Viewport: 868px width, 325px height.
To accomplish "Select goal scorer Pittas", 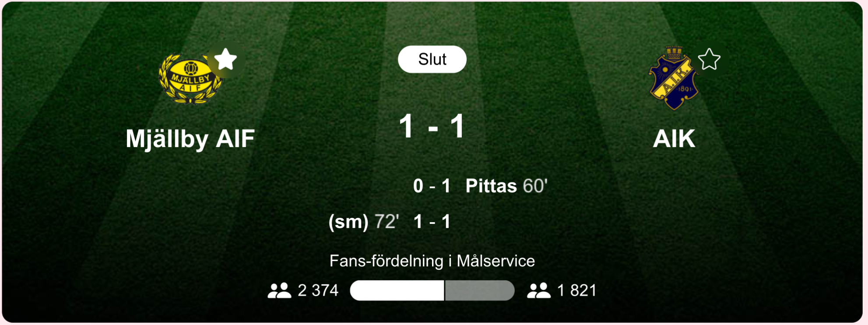I will (x=491, y=186).
